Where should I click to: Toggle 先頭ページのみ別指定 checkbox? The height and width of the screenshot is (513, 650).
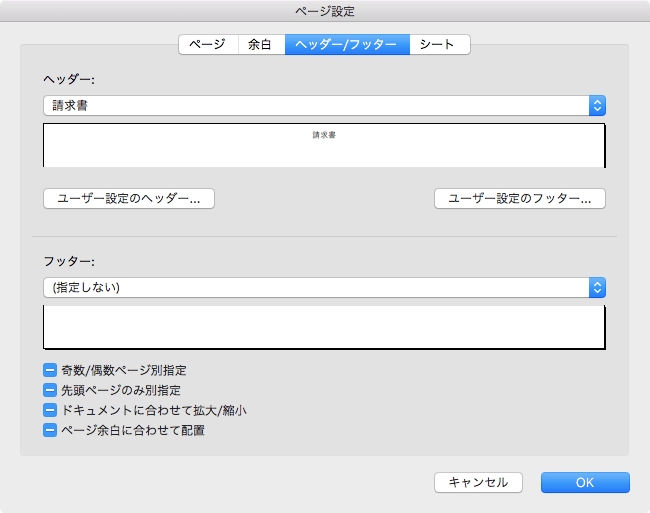pos(50,390)
